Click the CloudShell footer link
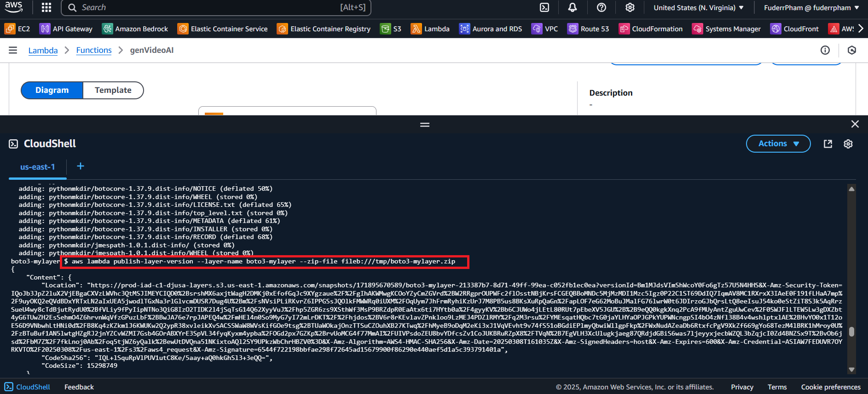Screen dimensions: 868x394 point(28,387)
